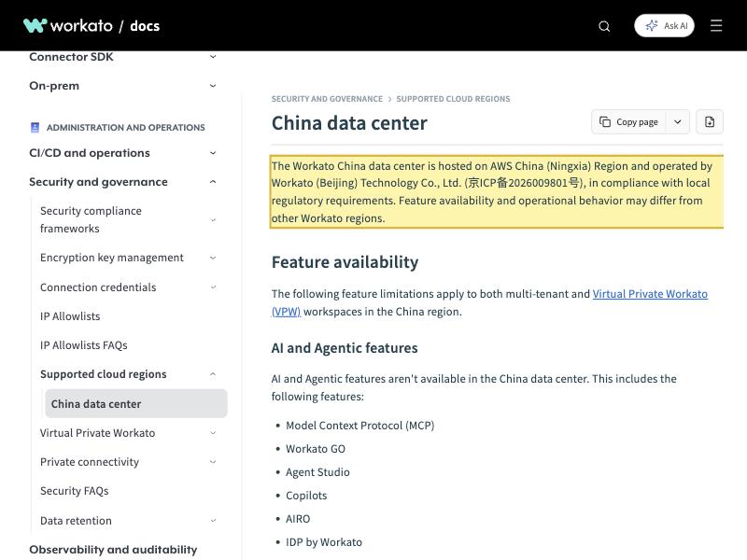Expand Encryption key management chevron

(213, 258)
